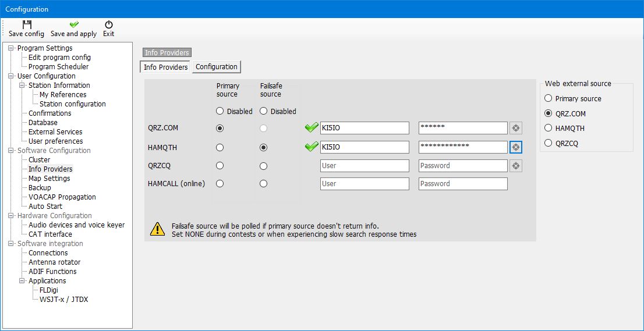The image size is (644, 331).
Task: Click the HAMCALL Password field
Action: (463, 184)
